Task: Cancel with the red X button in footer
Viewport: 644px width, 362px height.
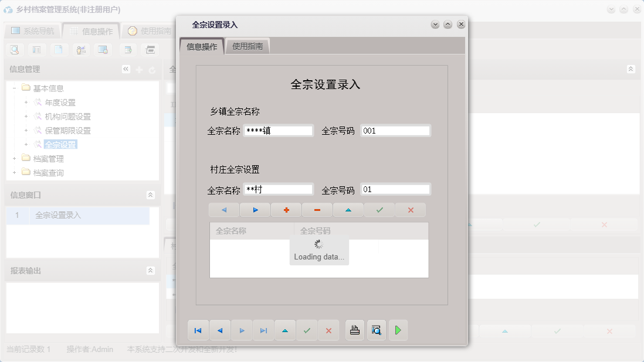Action: click(328, 330)
